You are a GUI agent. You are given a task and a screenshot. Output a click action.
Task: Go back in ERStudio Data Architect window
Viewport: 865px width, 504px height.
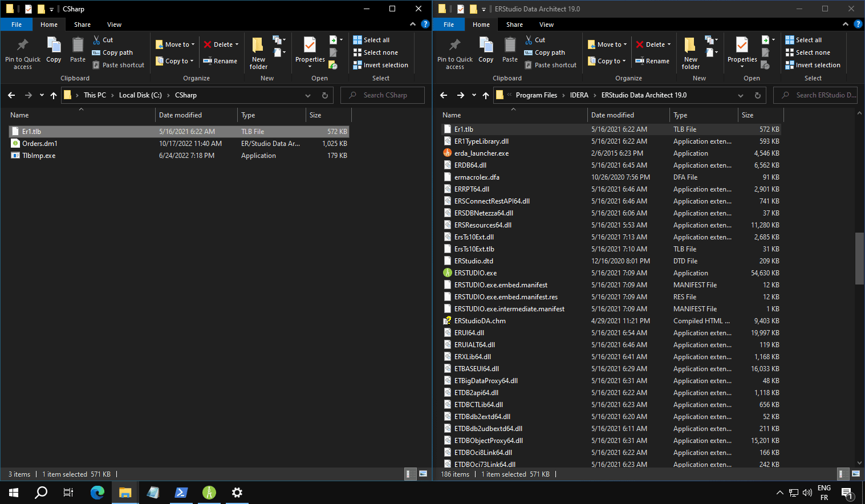[x=444, y=95]
